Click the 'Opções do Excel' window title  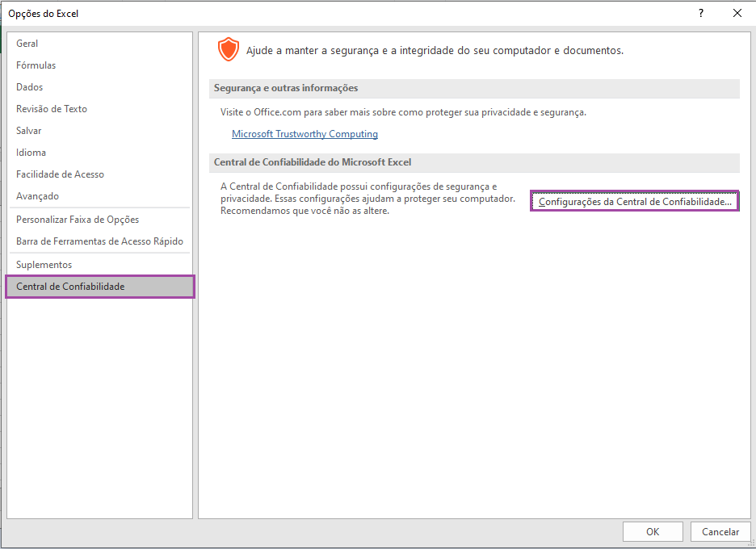coord(44,14)
